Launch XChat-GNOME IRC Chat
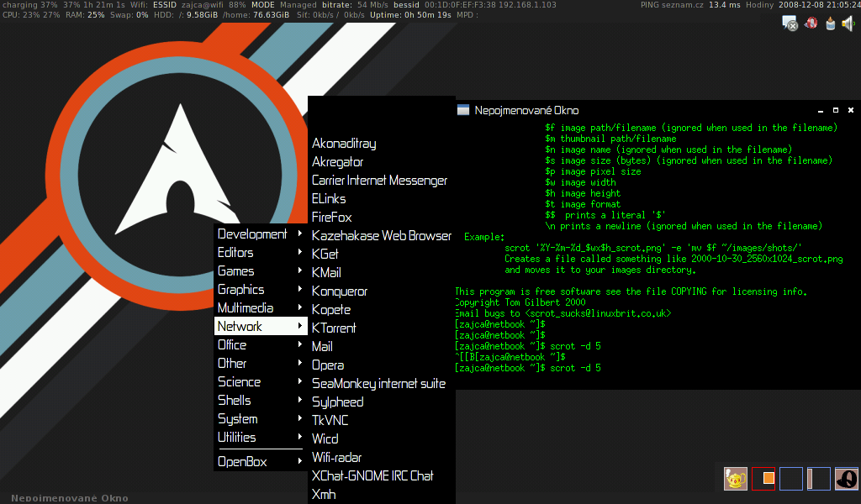Image resolution: width=861 pixels, height=504 pixels. [382, 475]
